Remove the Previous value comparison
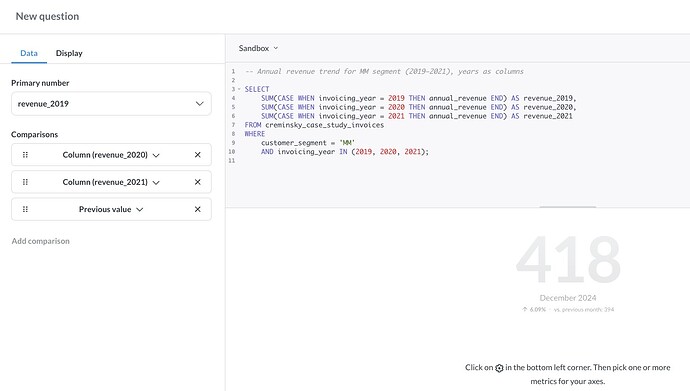Screen dimensions: 690x391 click(x=198, y=209)
